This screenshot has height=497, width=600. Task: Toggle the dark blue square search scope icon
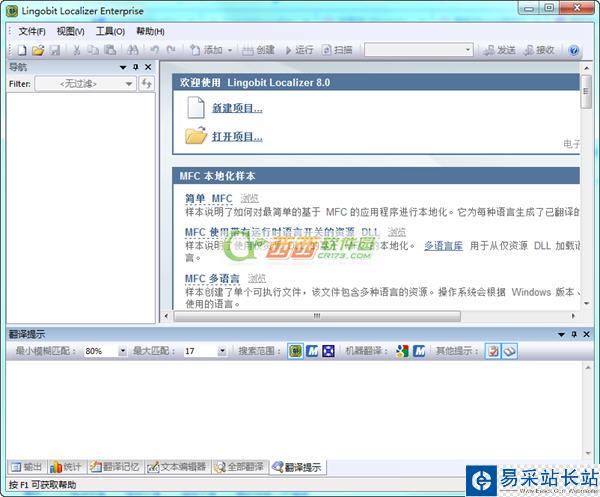point(328,351)
